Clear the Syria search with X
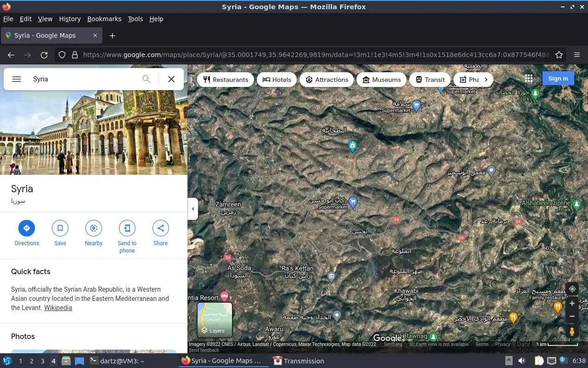 171,79
